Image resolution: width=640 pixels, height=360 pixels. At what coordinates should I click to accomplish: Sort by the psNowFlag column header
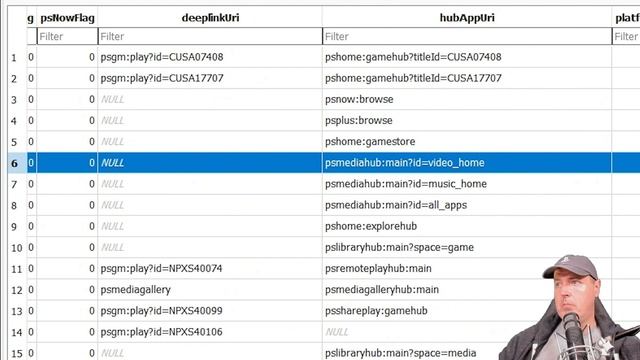67,18
